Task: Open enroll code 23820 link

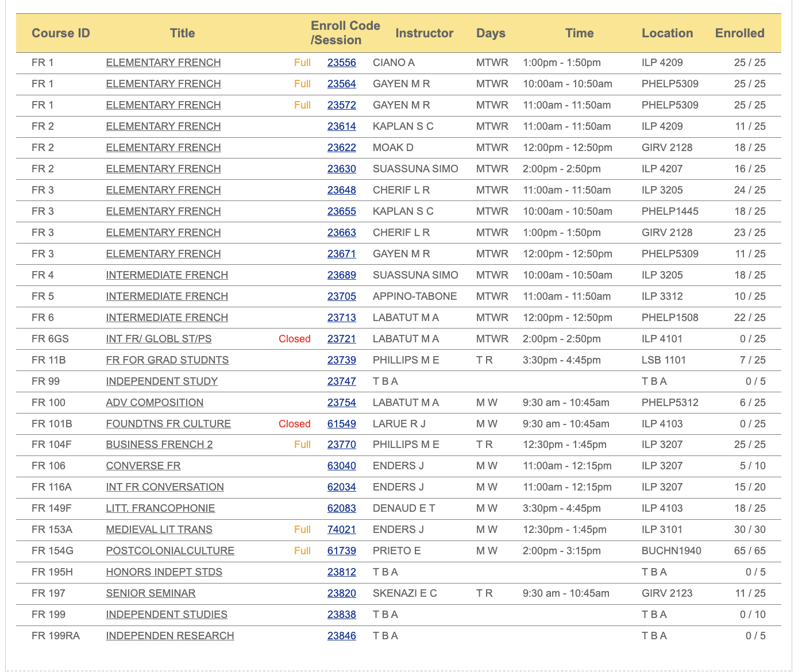Action: 341,593
